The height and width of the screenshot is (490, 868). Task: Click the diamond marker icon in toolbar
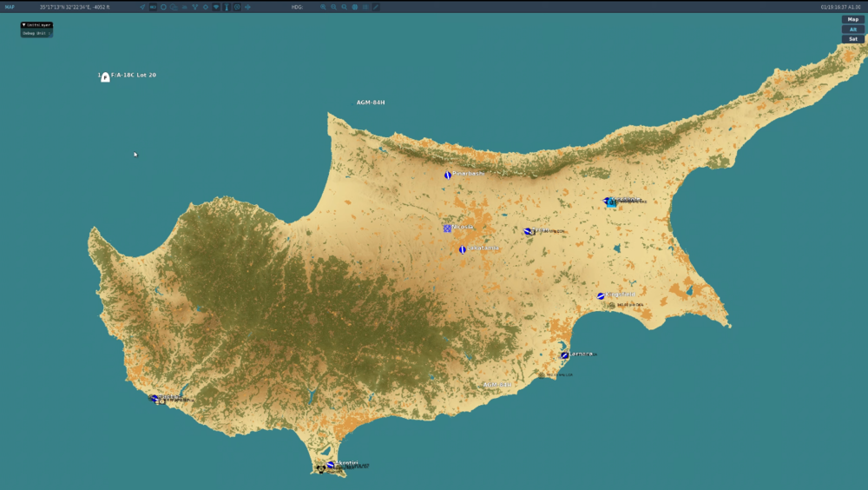(x=206, y=7)
